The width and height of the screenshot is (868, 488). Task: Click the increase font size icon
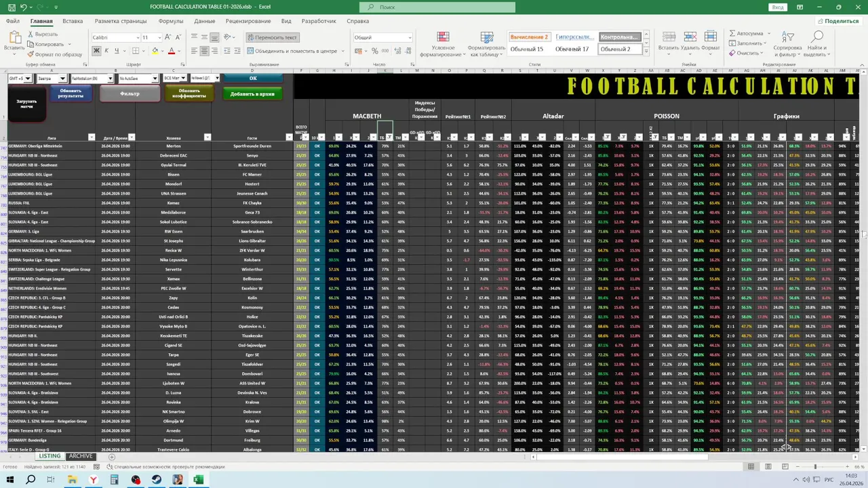pyautogui.click(x=167, y=37)
